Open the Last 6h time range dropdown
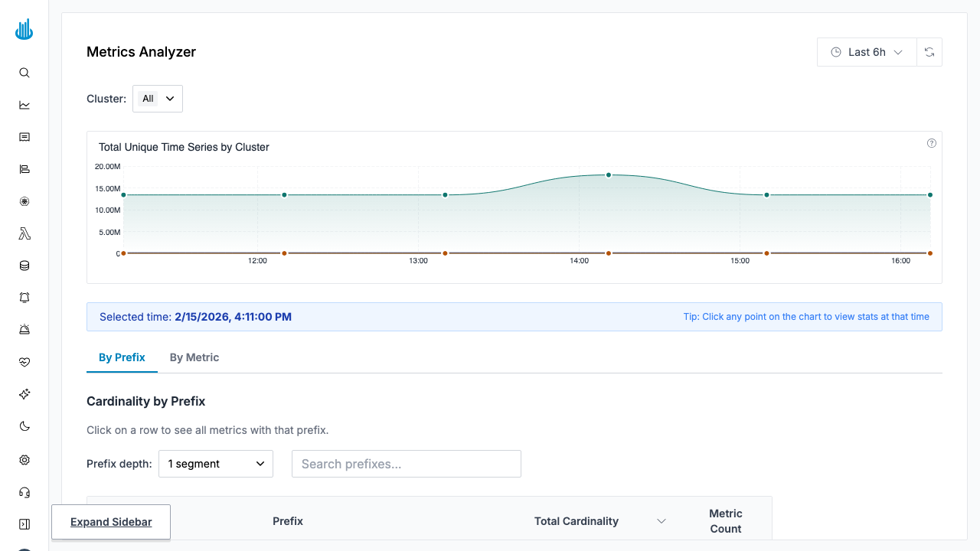The height and width of the screenshot is (551, 980). (x=866, y=52)
